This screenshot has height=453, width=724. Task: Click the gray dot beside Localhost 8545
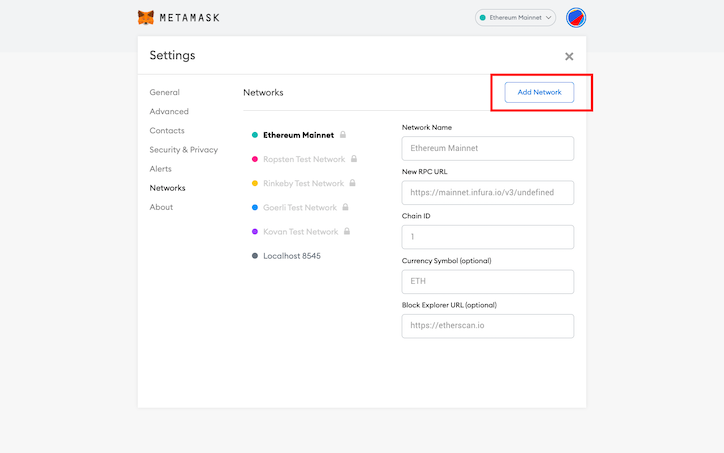pos(254,256)
